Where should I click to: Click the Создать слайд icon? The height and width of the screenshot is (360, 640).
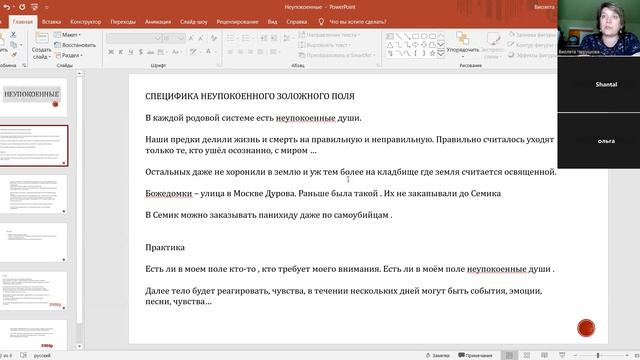42,38
